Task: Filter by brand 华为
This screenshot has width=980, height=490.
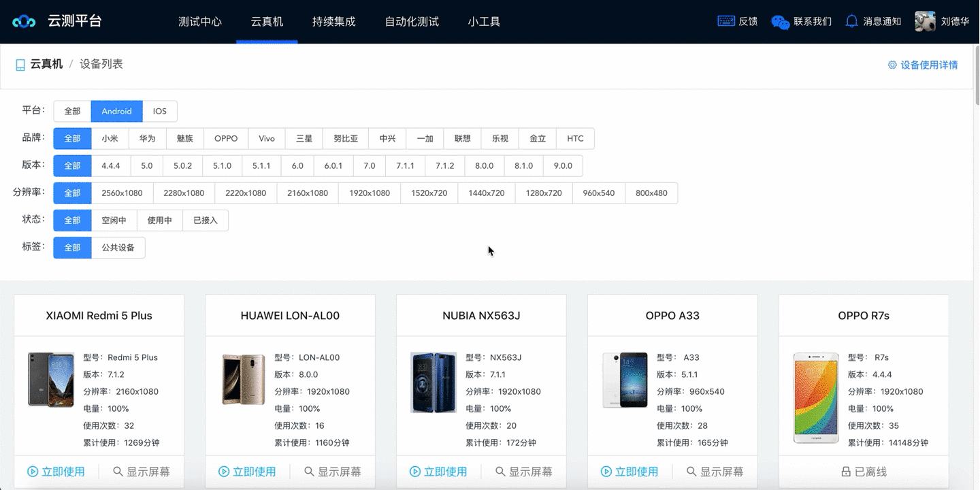Action: point(147,138)
